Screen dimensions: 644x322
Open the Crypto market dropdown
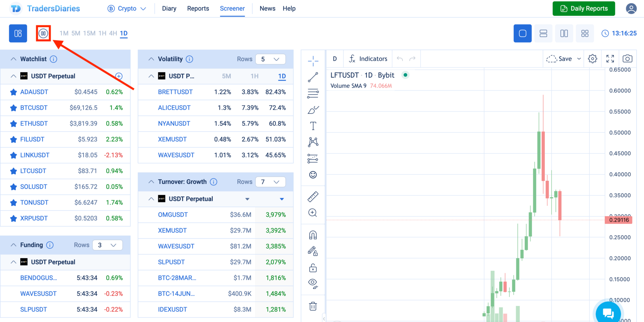[127, 8]
